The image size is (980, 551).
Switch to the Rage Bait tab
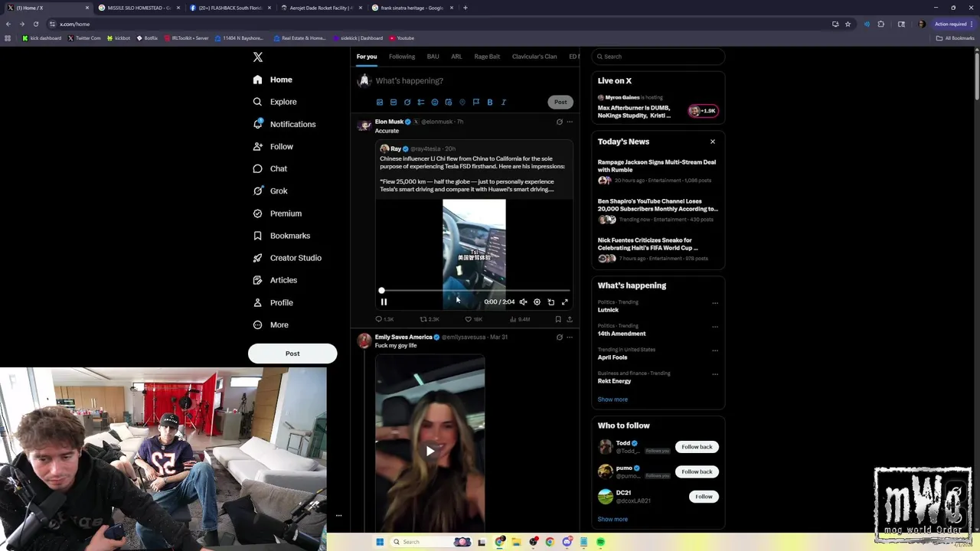click(x=487, y=57)
